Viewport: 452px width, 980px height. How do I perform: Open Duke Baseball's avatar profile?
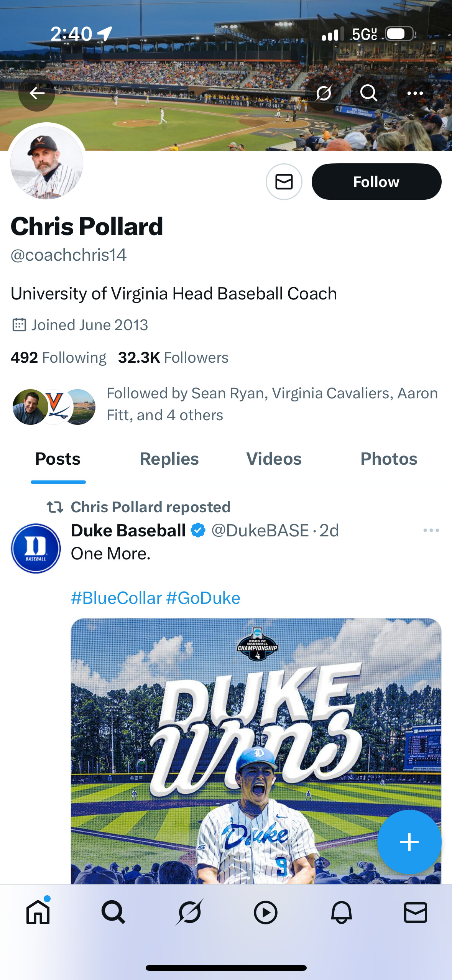[x=36, y=548]
